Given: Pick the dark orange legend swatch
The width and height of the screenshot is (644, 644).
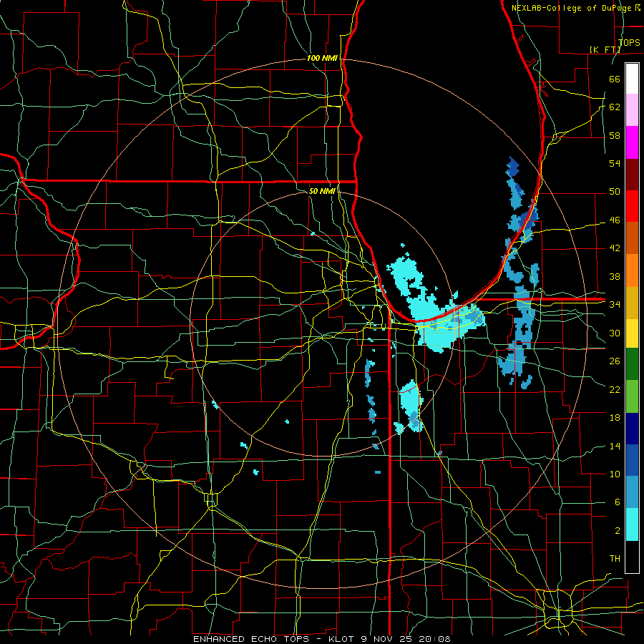Looking at the screenshot, I should 632,238.
